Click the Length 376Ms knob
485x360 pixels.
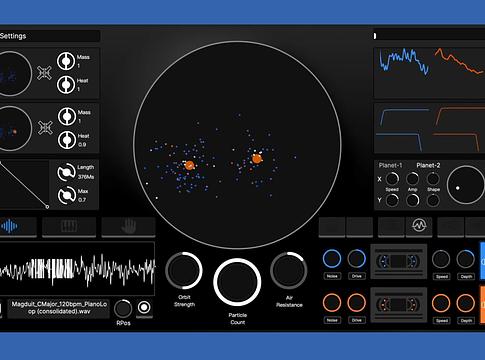tap(66, 172)
